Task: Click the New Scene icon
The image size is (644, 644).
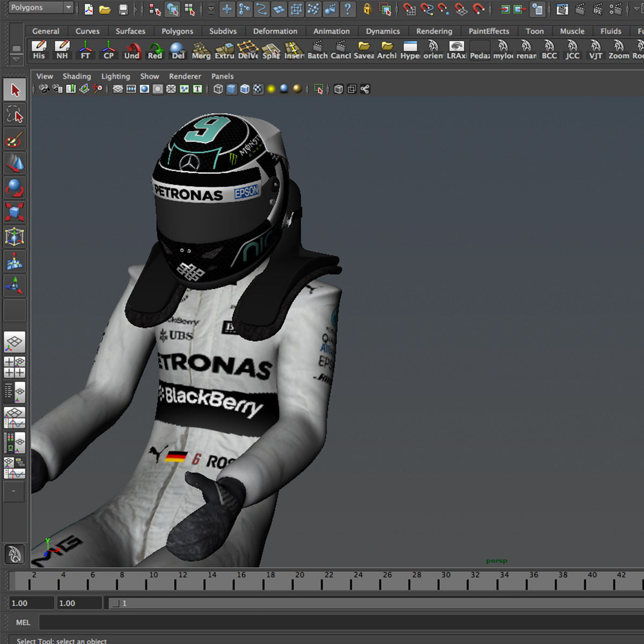Action: pos(89,9)
